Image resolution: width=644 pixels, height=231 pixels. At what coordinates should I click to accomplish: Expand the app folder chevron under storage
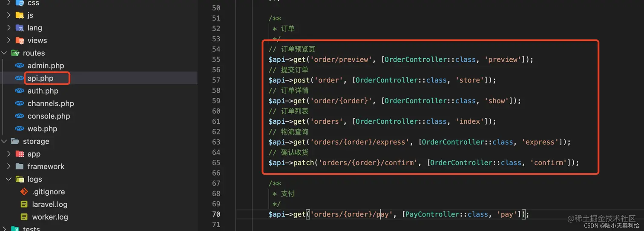[9, 154]
